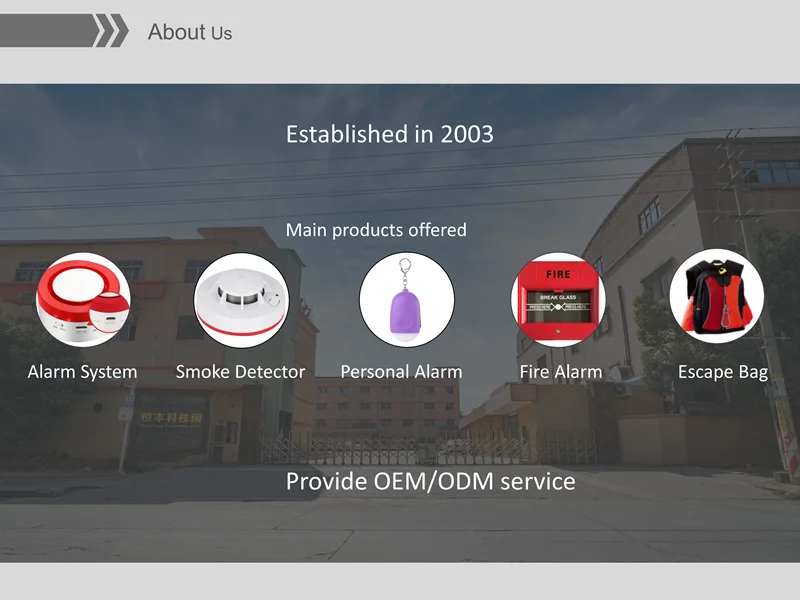Click the "Provide OEM/ODM service" text
This screenshot has width=800, height=600.
point(430,481)
